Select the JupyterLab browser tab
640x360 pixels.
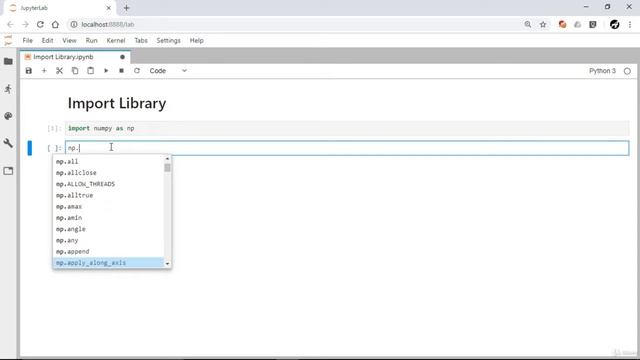(60, 8)
